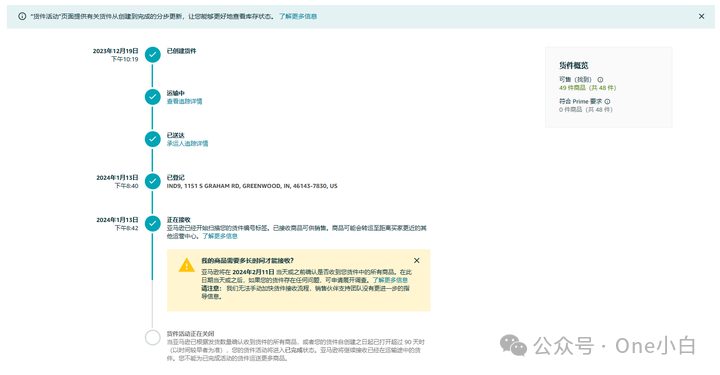
Task: Open 了解更多信息 link inside yellow notice
Action: tap(390, 280)
